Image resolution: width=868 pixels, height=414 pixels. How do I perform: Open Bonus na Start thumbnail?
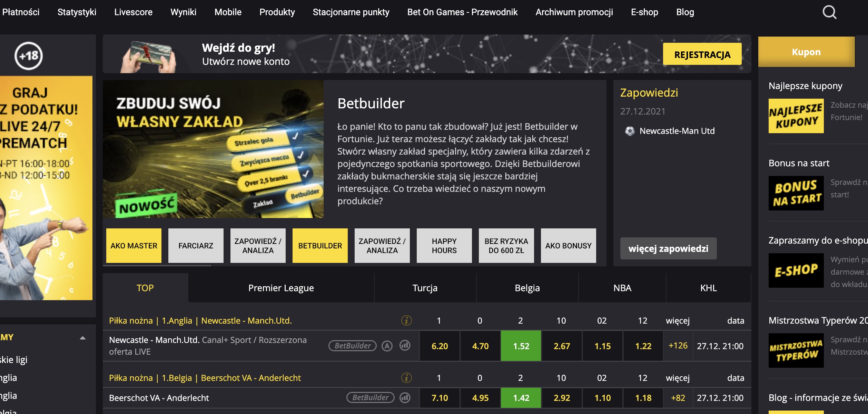click(x=796, y=193)
